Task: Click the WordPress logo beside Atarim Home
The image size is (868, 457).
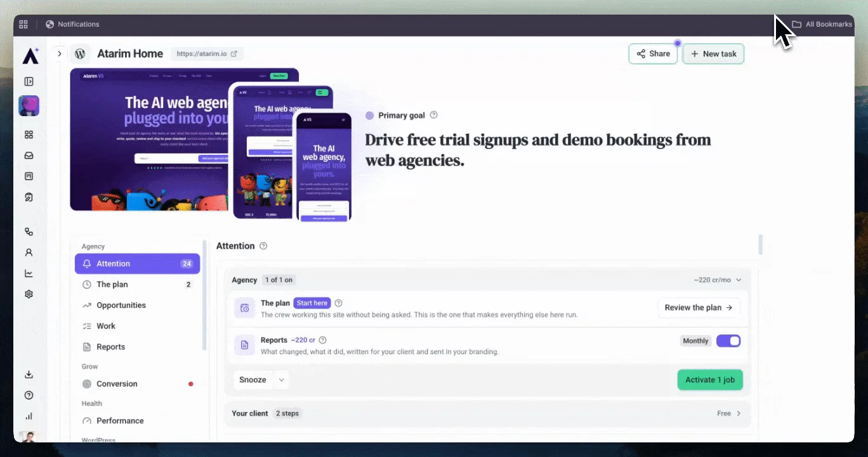Action: click(x=80, y=54)
